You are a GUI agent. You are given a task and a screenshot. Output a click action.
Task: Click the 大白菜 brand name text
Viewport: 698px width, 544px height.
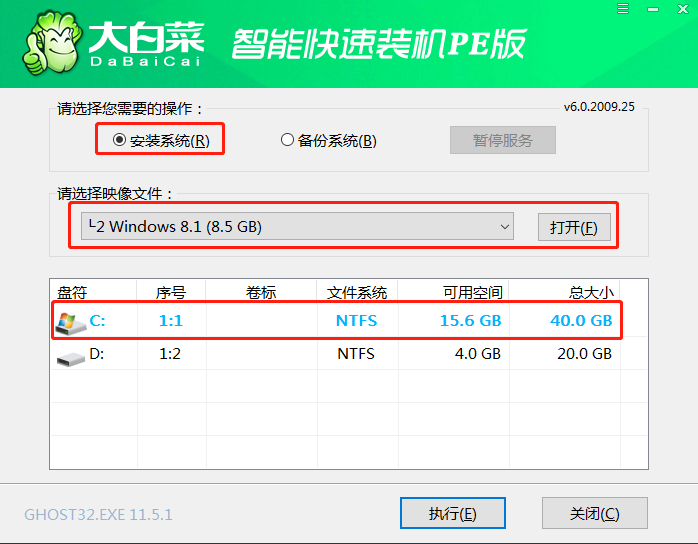(146, 37)
